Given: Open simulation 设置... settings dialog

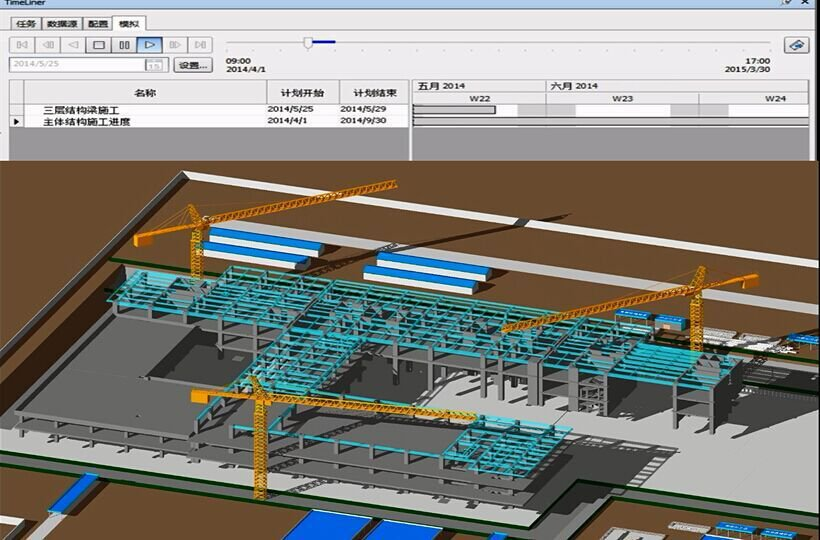Looking at the screenshot, I should (x=193, y=65).
